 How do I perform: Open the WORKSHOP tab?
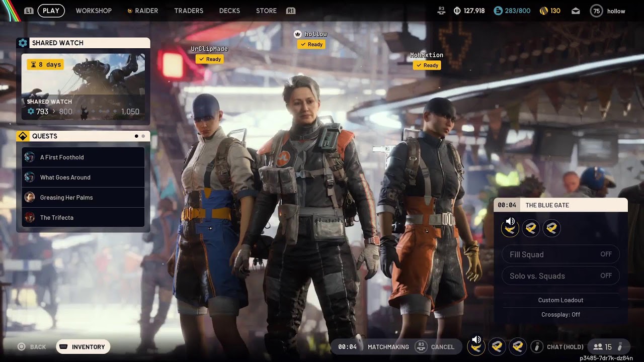tap(94, 11)
